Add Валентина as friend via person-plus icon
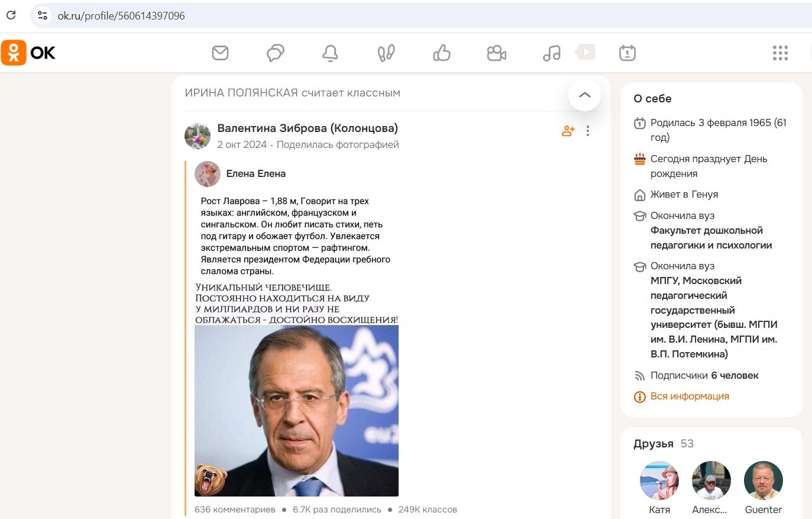 [x=568, y=131]
